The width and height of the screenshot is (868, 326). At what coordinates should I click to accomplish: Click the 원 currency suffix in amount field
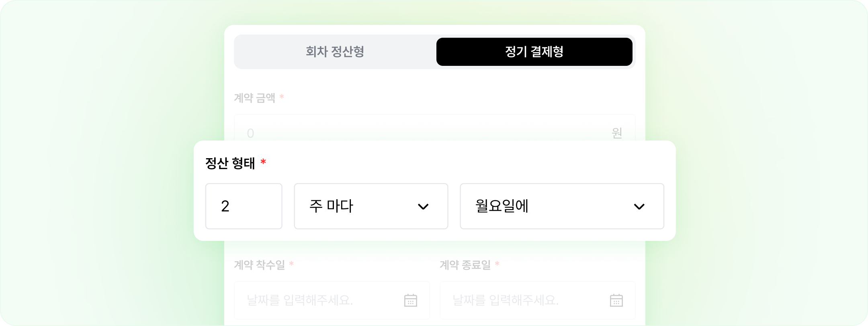pyautogui.click(x=617, y=133)
